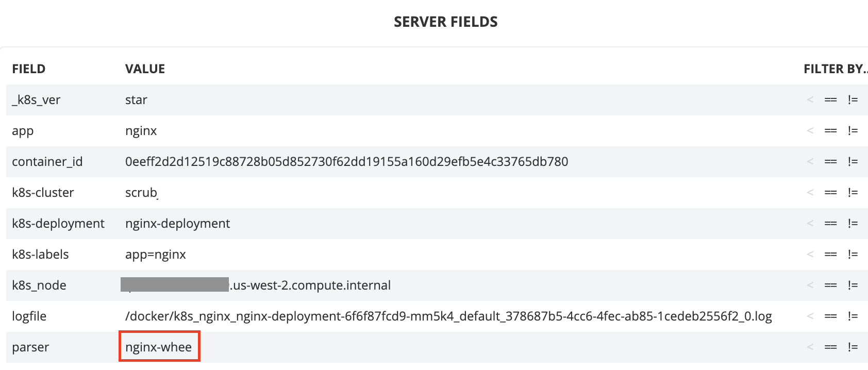This screenshot has width=868, height=370.
Task: Apply equals filter for k8s_node
Action: click(830, 285)
